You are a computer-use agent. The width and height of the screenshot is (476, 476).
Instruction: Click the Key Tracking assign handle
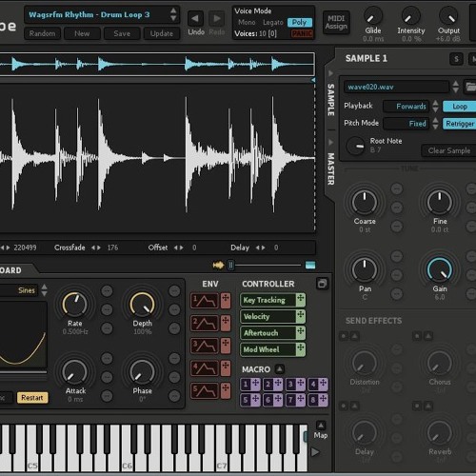[300, 300]
